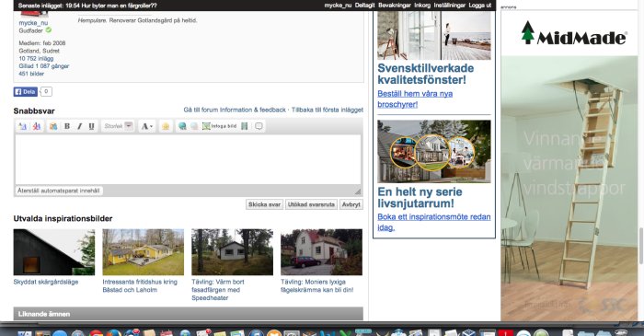Click the quote speech bubble icon
This screenshot has width=644, height=336.
(x=259, y=126)
